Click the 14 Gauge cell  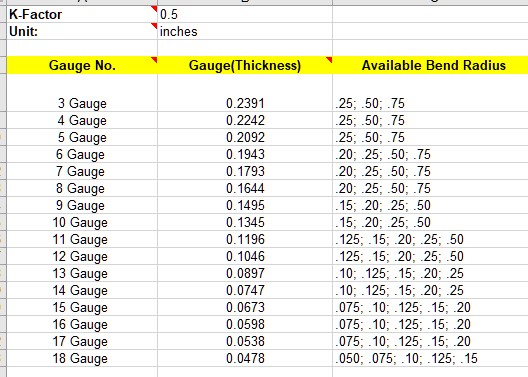tap(82, 290)
